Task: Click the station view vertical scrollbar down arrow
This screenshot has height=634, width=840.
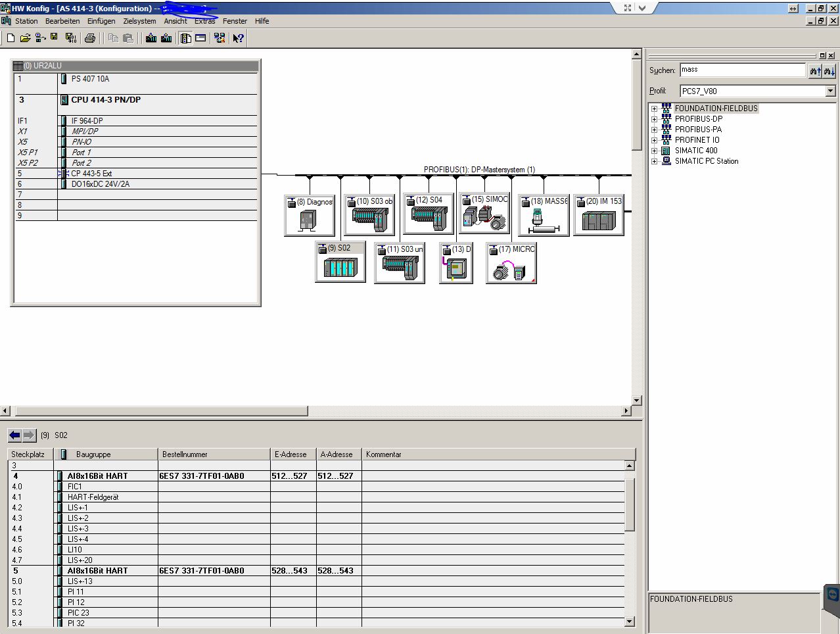Action: tap(636, 401)
